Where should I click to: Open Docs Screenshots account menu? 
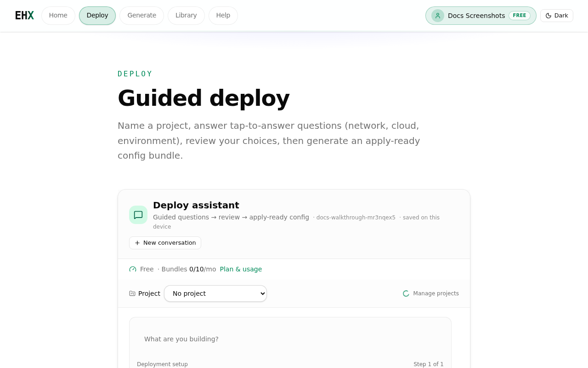tap(481, 16)
